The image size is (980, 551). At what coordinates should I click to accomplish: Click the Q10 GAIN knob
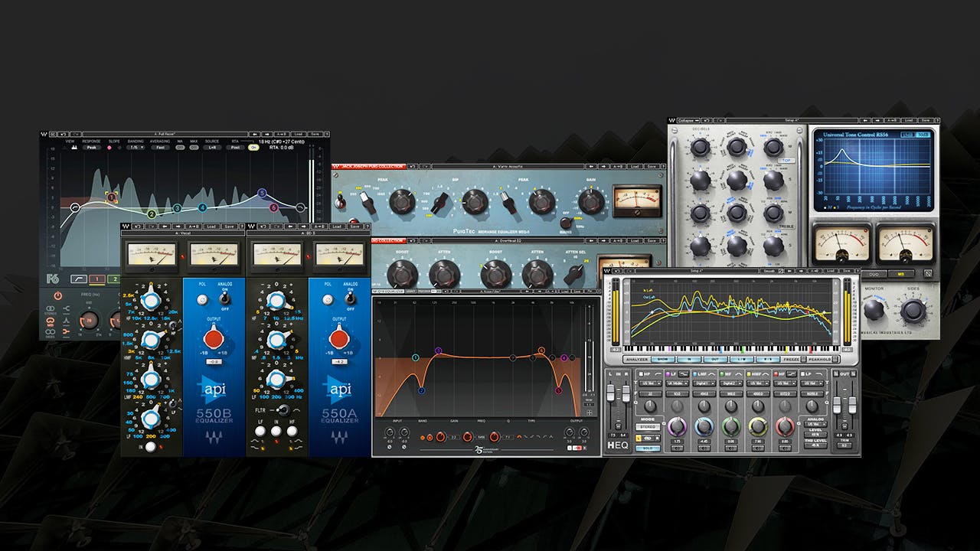coord(440,437)
